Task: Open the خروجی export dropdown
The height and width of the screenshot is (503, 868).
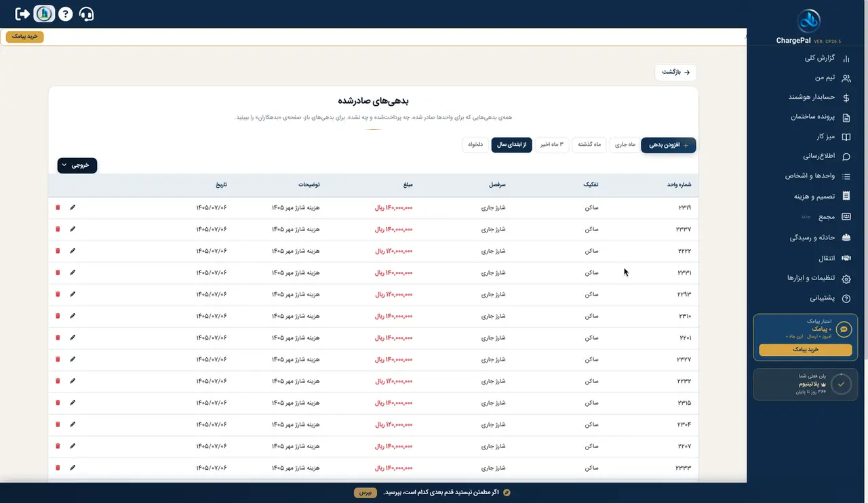Action: pos(77,165)
